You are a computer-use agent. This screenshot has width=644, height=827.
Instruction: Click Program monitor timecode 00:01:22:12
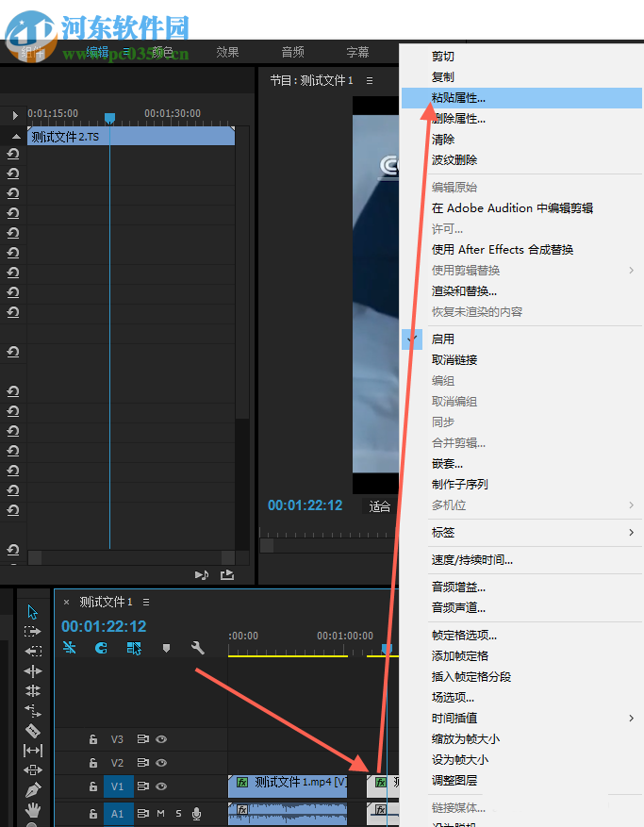(x=305, y=505)
